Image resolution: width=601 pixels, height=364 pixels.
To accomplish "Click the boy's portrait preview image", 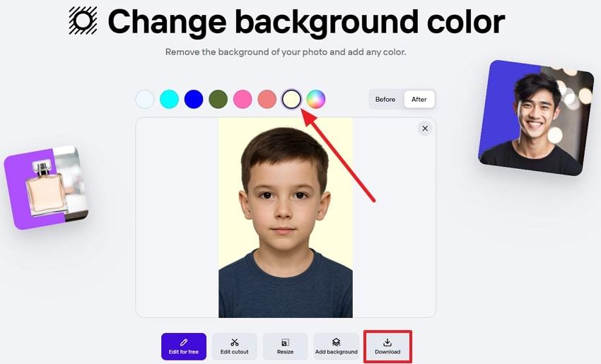I will (286, 218).
